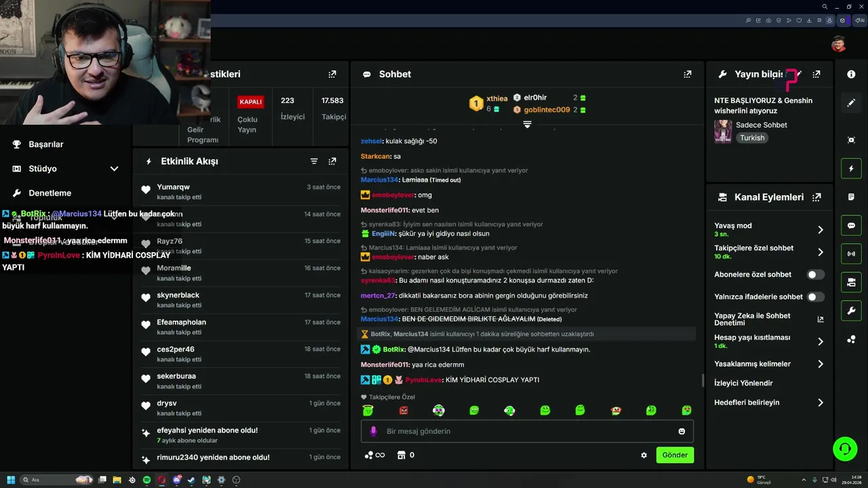Toggle Yalnızca ifadelerle sohbet switch
The width and height of the screenshot is (868, 488).
(815, 297)
